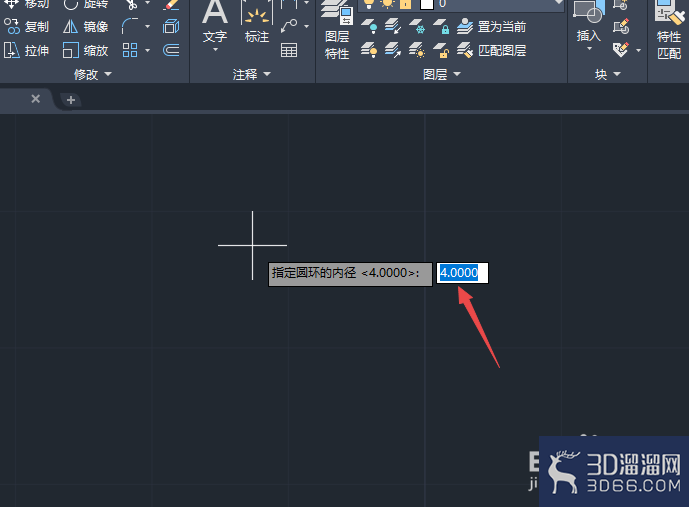This screenshot has width=689, height=507.
Task: Expand the Modify (修改) panel
Action: 93,74
